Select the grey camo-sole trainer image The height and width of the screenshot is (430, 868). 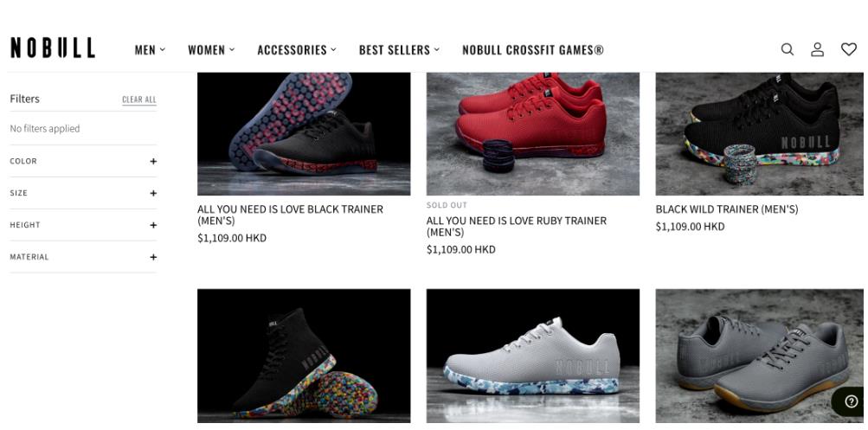click(532, 356)
